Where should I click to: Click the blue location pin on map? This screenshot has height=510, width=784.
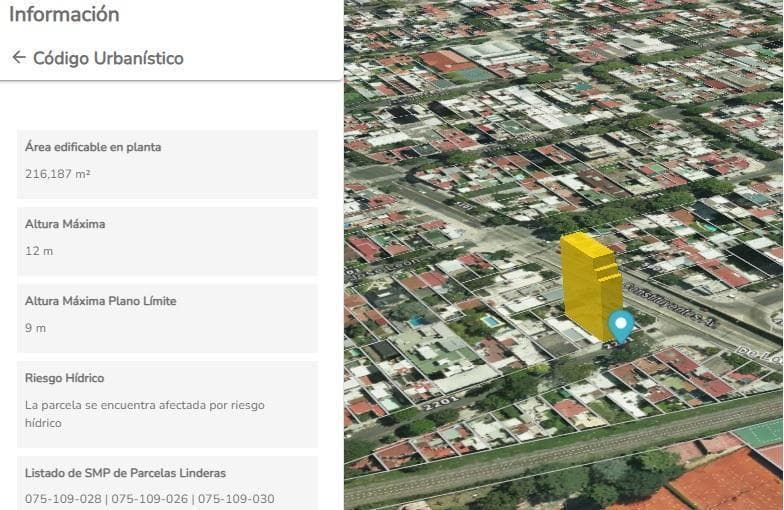621,324
